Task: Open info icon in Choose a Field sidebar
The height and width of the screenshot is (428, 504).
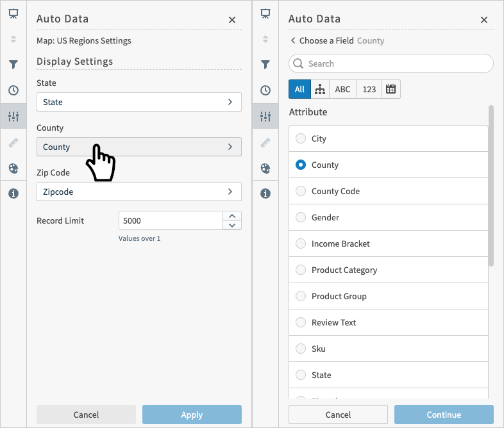Action: coord(265,193)
